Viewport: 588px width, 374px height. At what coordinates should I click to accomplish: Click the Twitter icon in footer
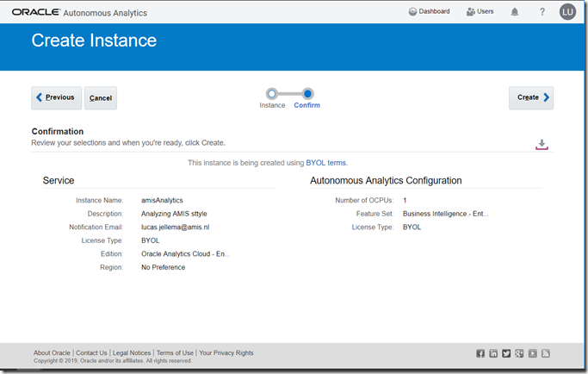click(506, 353)
